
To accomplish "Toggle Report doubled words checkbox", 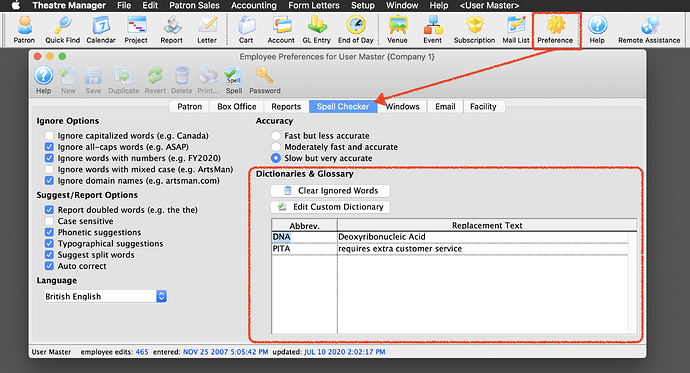I will 49,210.
